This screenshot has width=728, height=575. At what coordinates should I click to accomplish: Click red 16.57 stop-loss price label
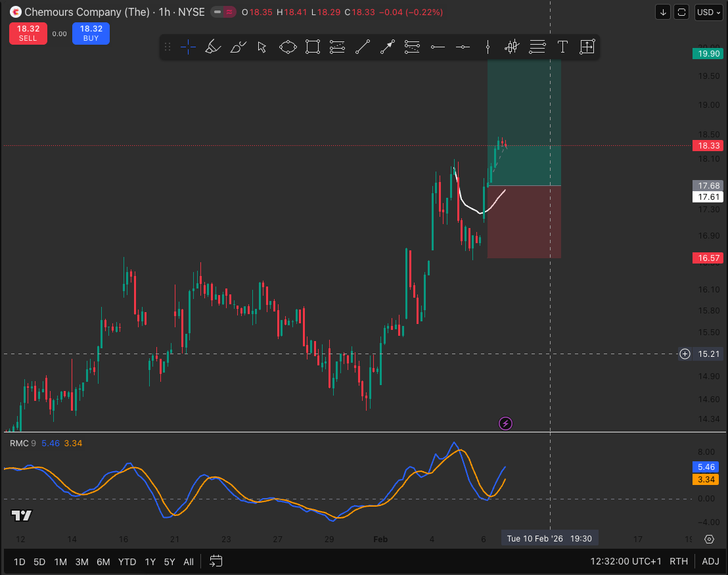[708, 258]
